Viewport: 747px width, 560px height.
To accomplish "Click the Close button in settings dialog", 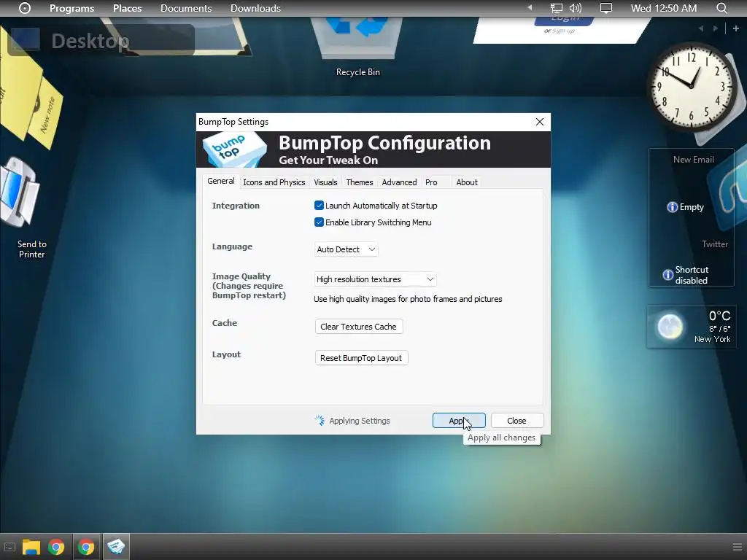I will [517, 421].
